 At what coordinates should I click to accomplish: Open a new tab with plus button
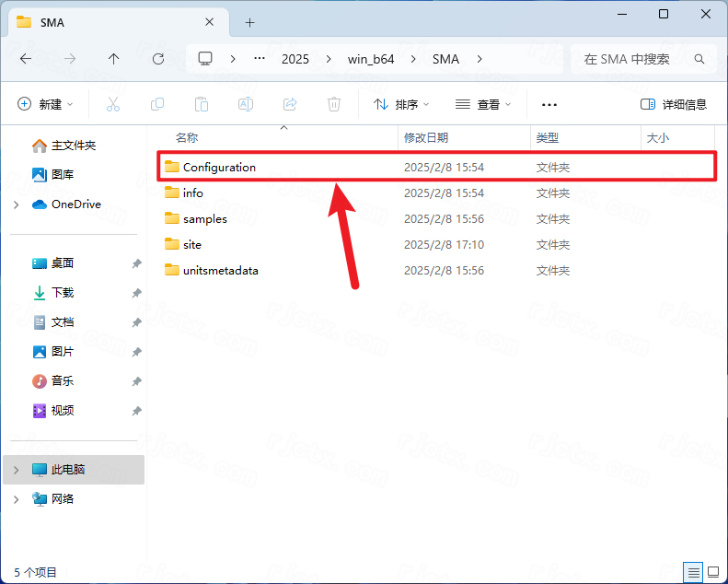pyautogui.click(x=249, y=22)
